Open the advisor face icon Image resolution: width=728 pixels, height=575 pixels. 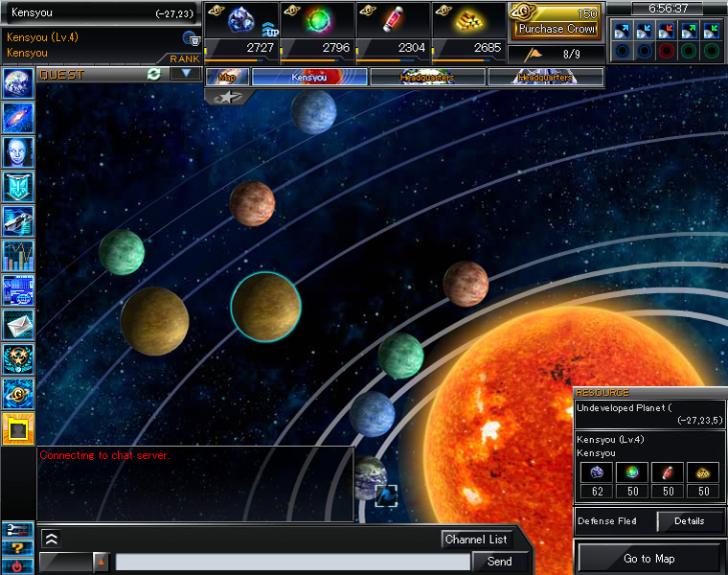pyautogui.click(x=18, y=152)
